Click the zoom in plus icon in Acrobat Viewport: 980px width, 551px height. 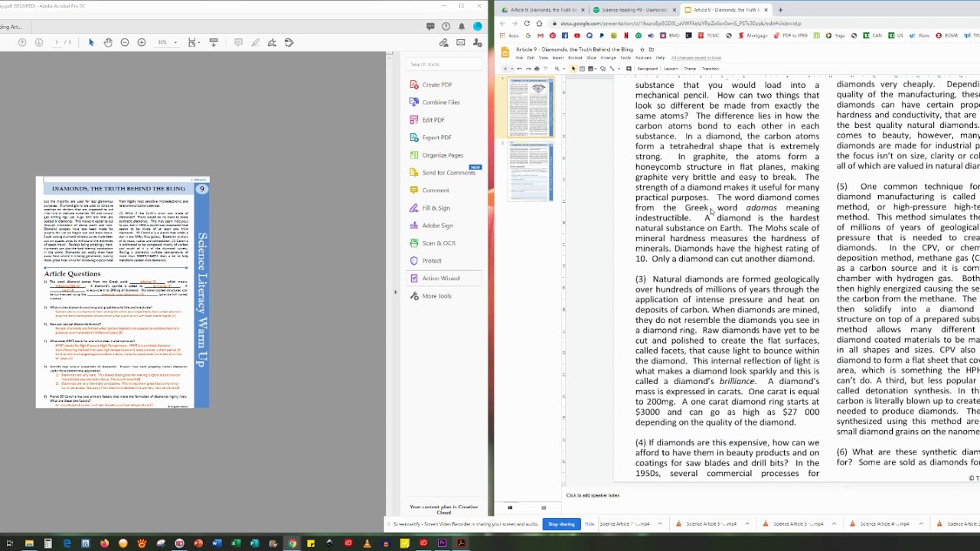point(142,42)
